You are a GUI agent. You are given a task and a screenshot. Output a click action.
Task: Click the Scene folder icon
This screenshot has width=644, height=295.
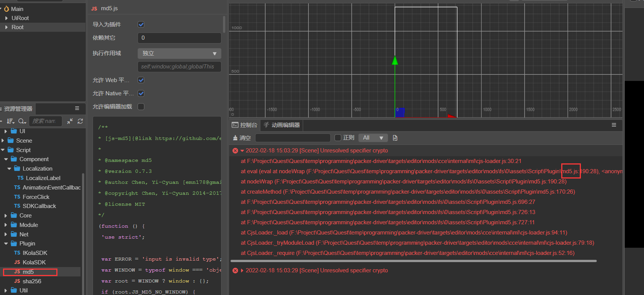point(11,140)
